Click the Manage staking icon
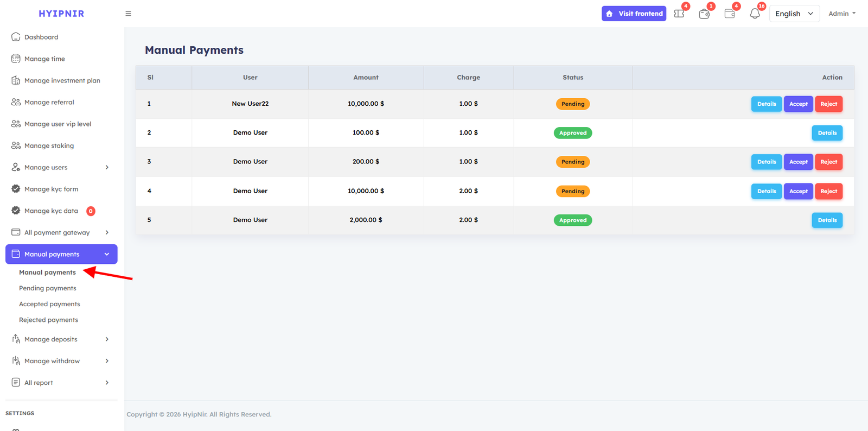 pyautogui.click(x=16, y=145)
